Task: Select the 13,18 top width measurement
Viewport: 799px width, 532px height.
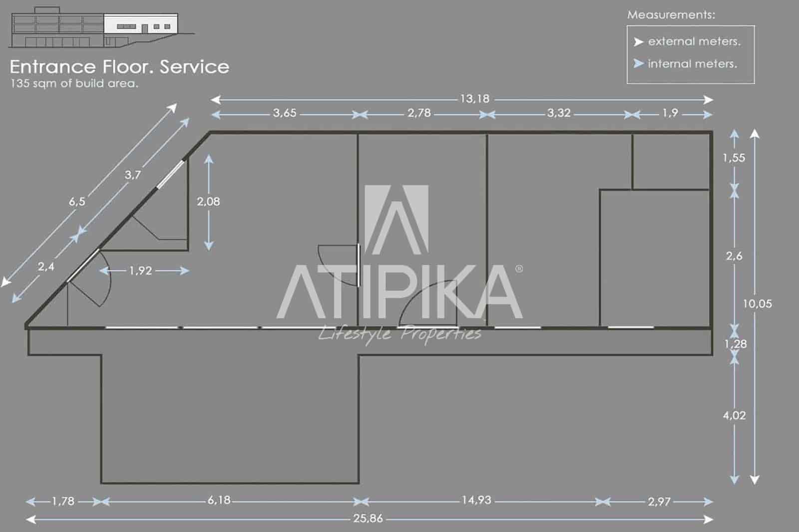Action: click(x=474, y=99)
